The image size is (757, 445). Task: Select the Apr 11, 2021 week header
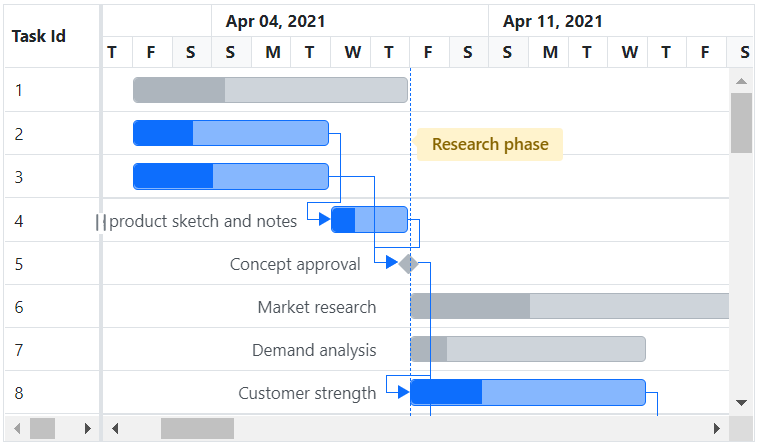pyautogui.click(x=552, y=21)
